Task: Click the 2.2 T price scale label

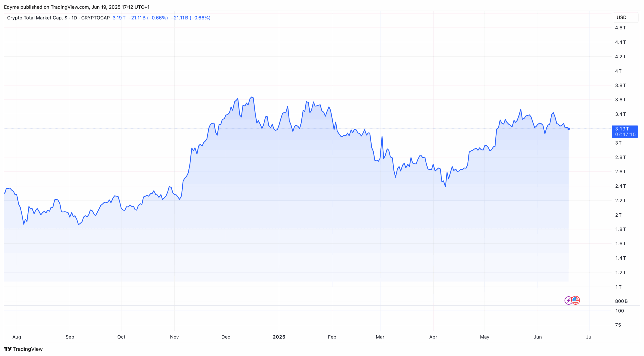Action: click(x=620, y=201)
